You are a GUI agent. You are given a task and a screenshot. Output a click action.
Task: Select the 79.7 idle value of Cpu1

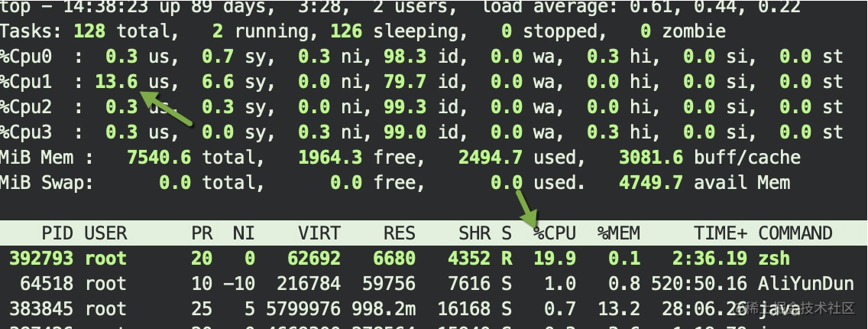pyautogui.click(x=405, y=82)
